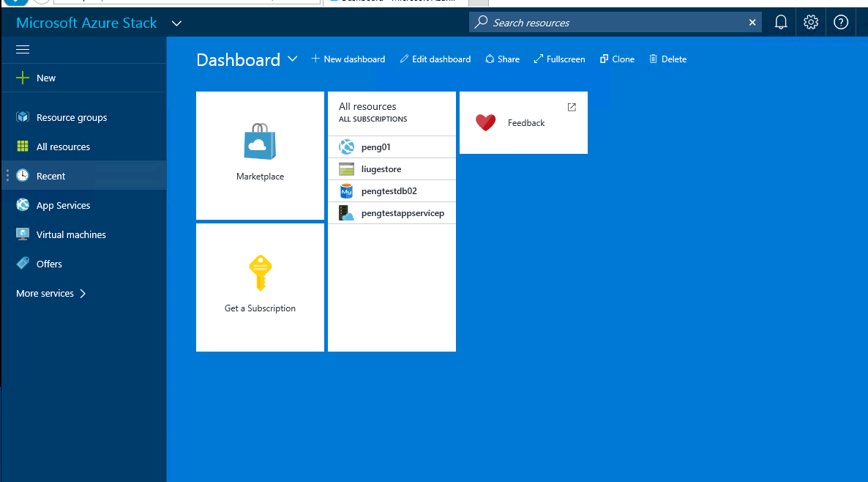Open the help question mark icon
Screen dimensions: 868x482
pyautogui.click(x=841, y=22)
